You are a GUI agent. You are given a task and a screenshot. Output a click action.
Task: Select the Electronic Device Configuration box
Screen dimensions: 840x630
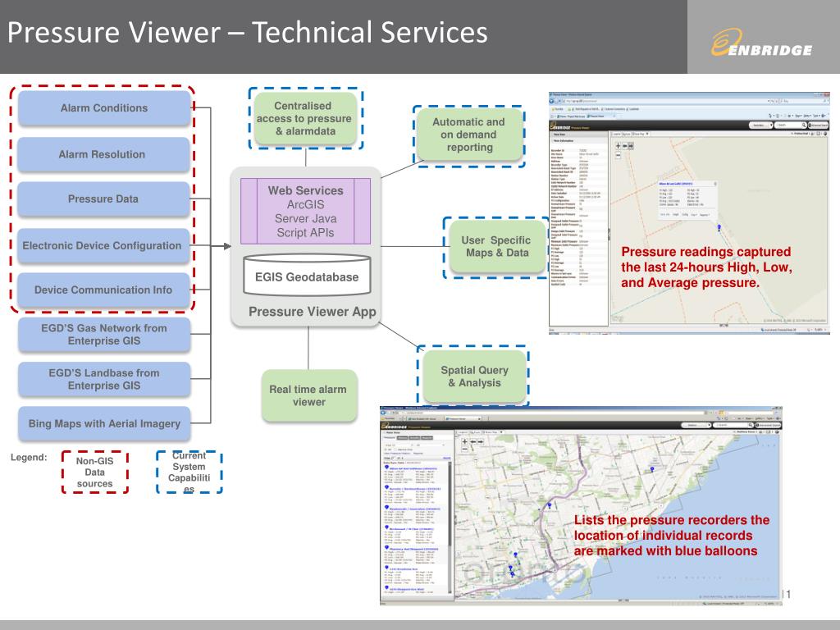[x=103, y=245]
